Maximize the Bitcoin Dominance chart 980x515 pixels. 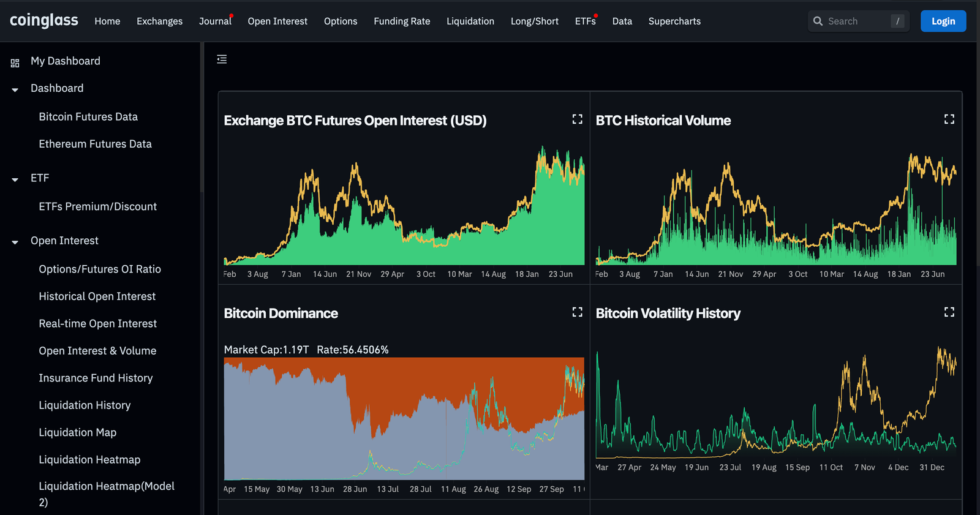(x=577, y=312)
